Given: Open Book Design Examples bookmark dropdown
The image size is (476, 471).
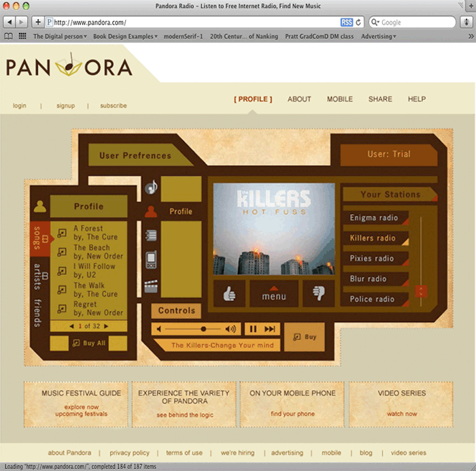Looking at the screenshot, I should (125, 37).
